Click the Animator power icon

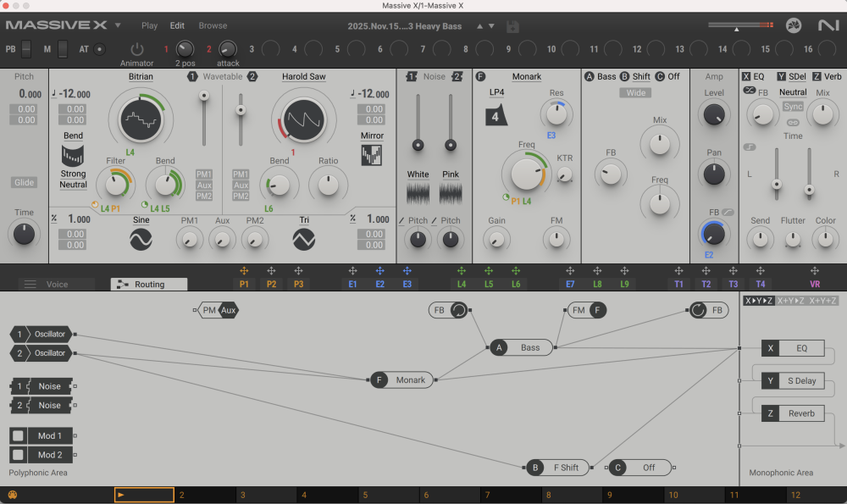pos(136,49)
